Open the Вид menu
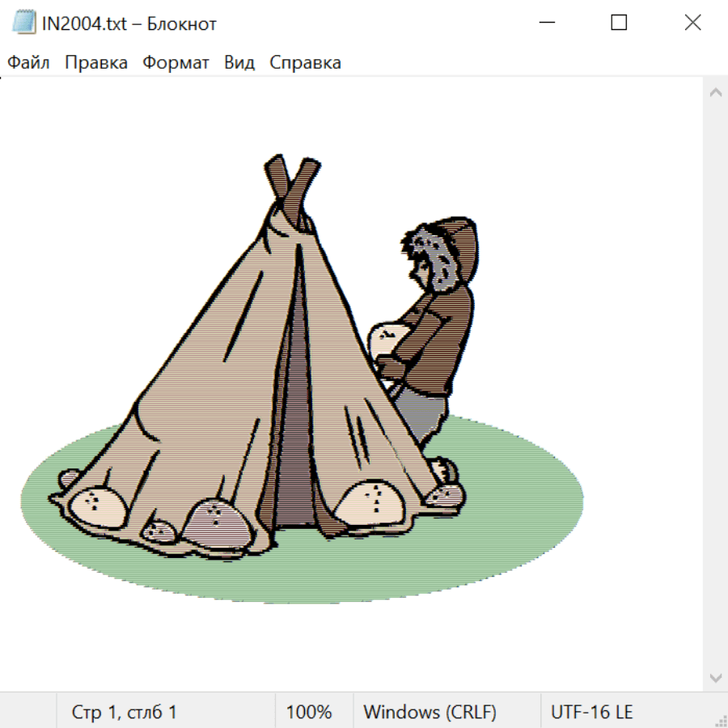The width and height of the screenshot is (728, 728). click(x=239, y=63)
